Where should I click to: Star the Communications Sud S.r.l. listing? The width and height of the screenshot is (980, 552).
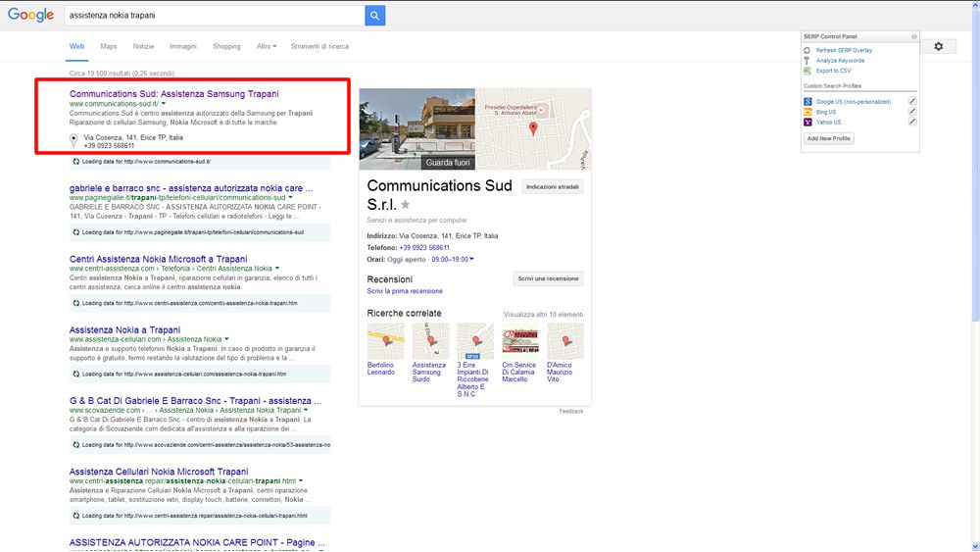pos(405,204)
